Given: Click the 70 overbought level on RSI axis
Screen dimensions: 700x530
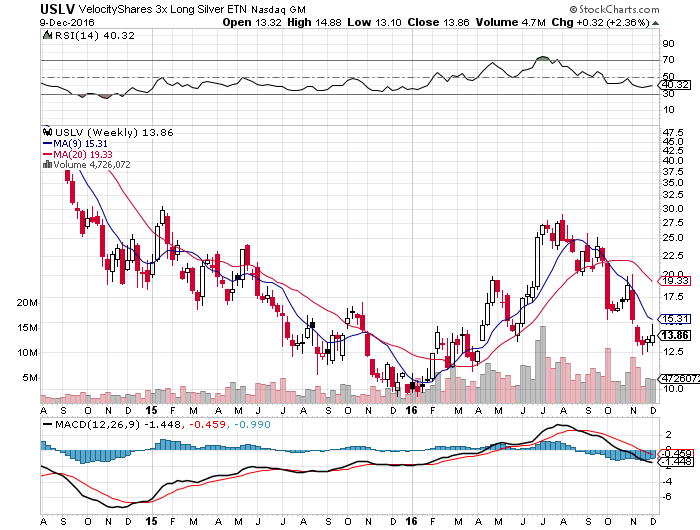Looking at the screenshot, I should pos(668,60).
